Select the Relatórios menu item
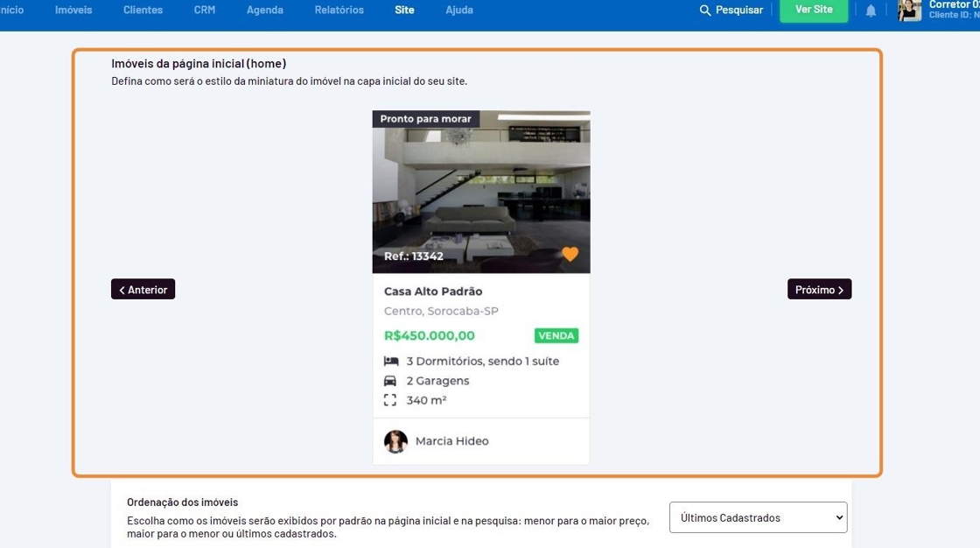This screenshot has width=980, height=548. click(339, 11)
